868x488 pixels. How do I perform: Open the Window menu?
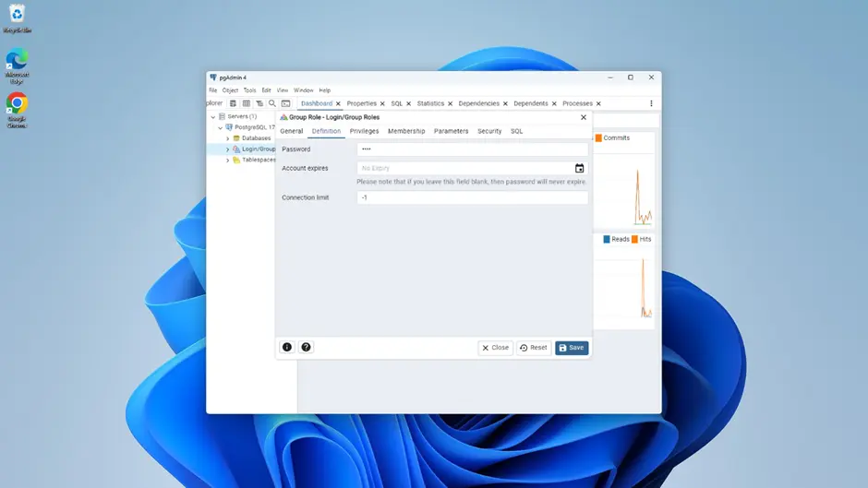pyautogui.click(x=304, y=90)
